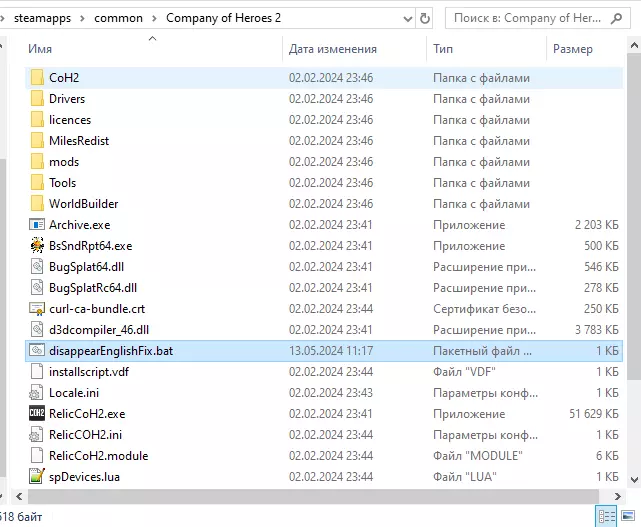
Task: Select the file name disappearEnglishFix.bat
Action: coord(111,351)
